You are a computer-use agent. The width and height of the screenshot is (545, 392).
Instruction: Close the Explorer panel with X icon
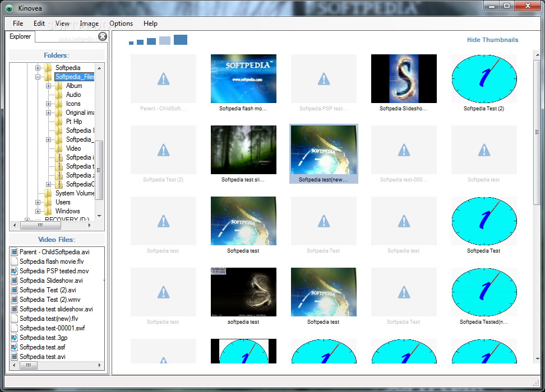pyautogui.click(x=103, y=36)
